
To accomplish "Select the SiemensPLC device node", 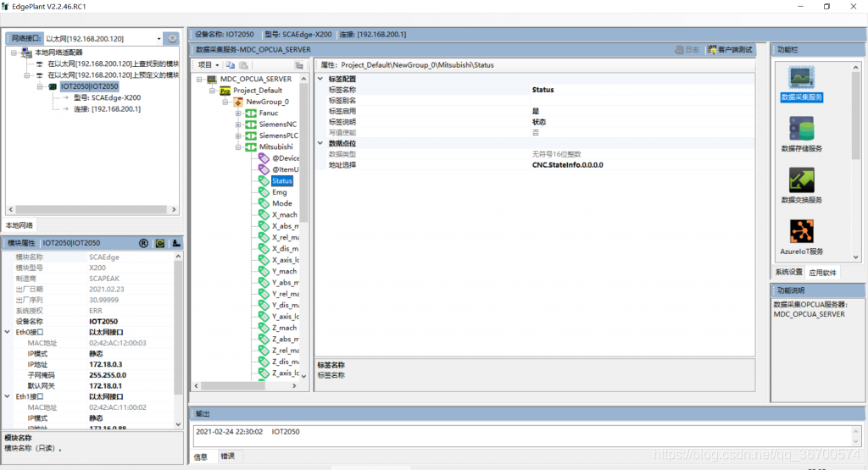I will pos(278,135).
